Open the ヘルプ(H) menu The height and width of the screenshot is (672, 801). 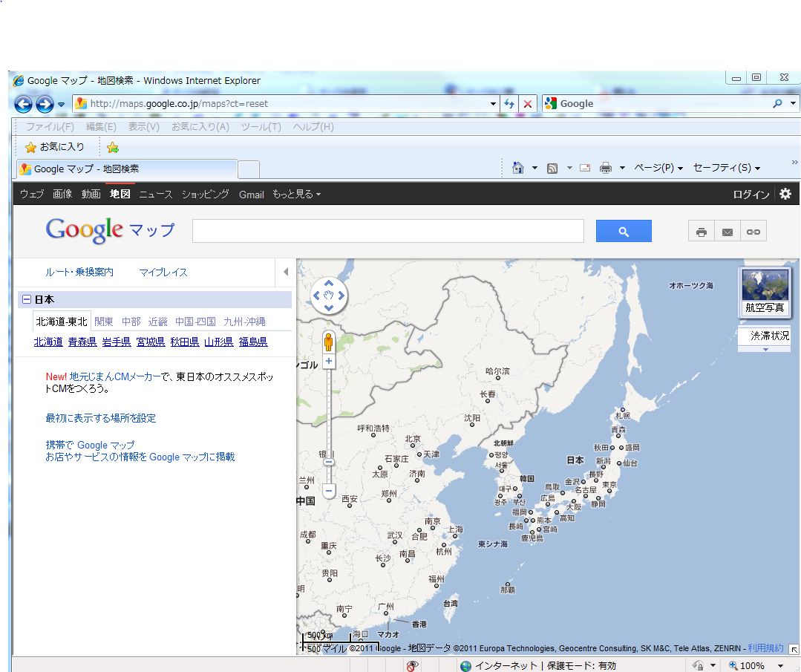(313, 127)
